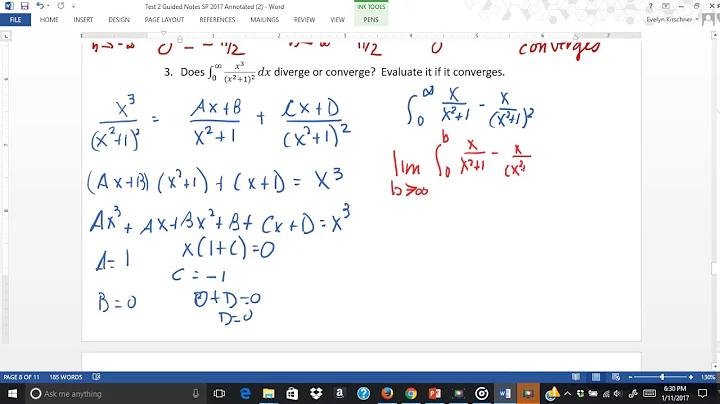The image size is (720, 404).
Task: Click the Word Help question mark icon
Action: tap(650, 6)
